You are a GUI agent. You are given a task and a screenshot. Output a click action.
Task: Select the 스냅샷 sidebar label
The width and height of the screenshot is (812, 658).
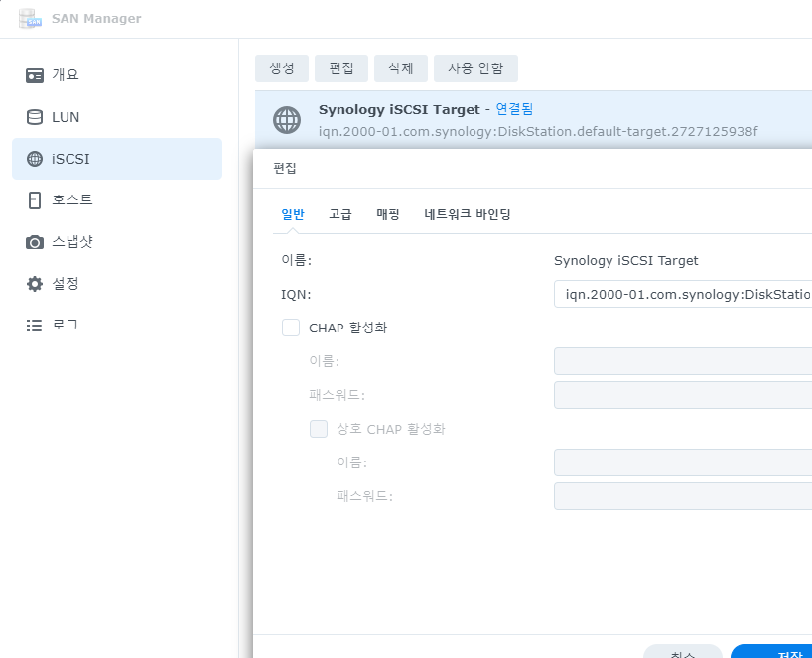(x=72, y=242)
